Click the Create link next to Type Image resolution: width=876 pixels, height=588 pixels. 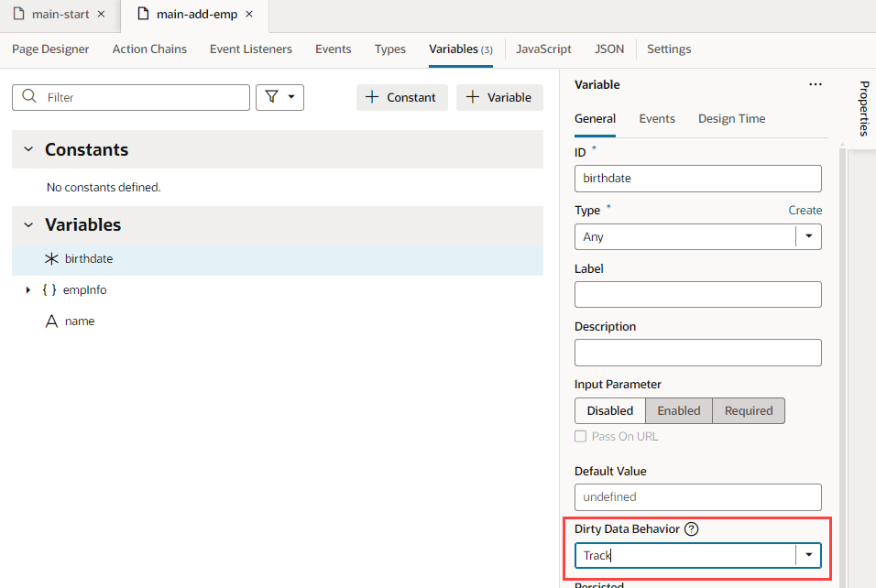pyautogui.click(x=805, y=210)
